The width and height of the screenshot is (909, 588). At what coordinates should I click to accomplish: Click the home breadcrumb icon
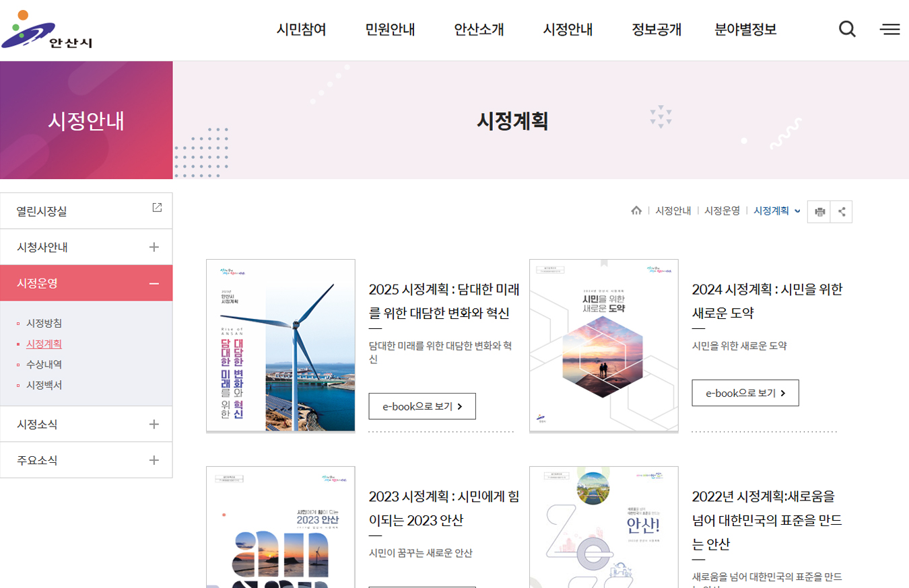(x=636, y=211)
